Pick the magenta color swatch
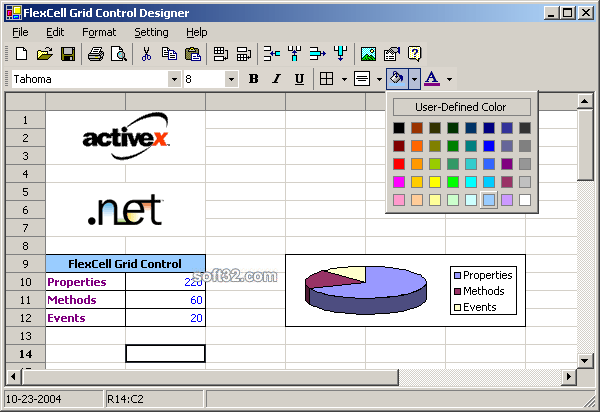 399,182
